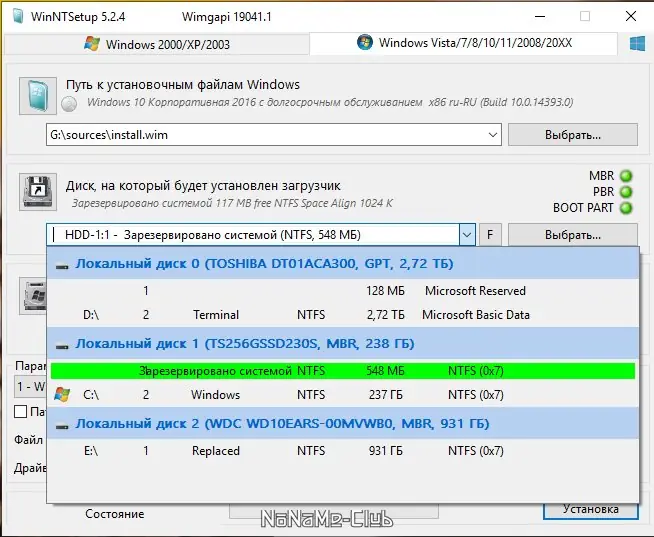Switch to Windows 2000/XP/2003 tab
Image resolution: width=654 pixels, height=537 pixels.
click(157, 44)
